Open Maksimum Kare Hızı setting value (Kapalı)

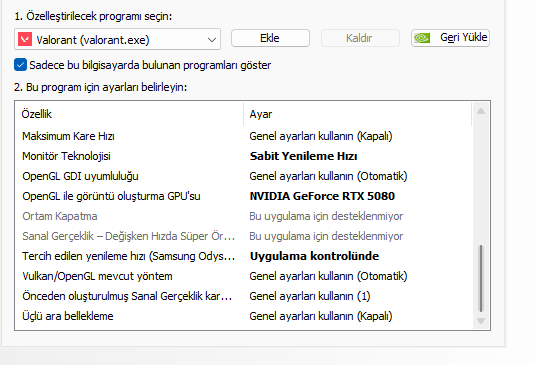[x=321, y=136]
